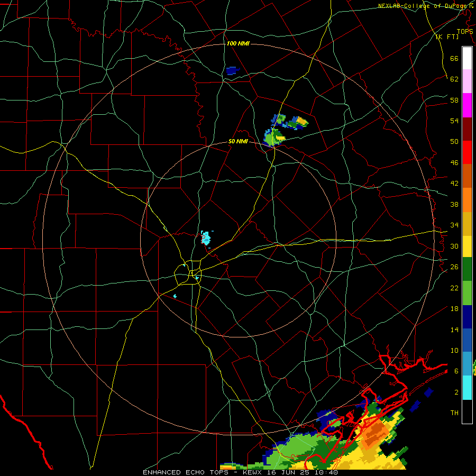
Task: Click the "TH" threshold label
Action: (x=454, y=413)
